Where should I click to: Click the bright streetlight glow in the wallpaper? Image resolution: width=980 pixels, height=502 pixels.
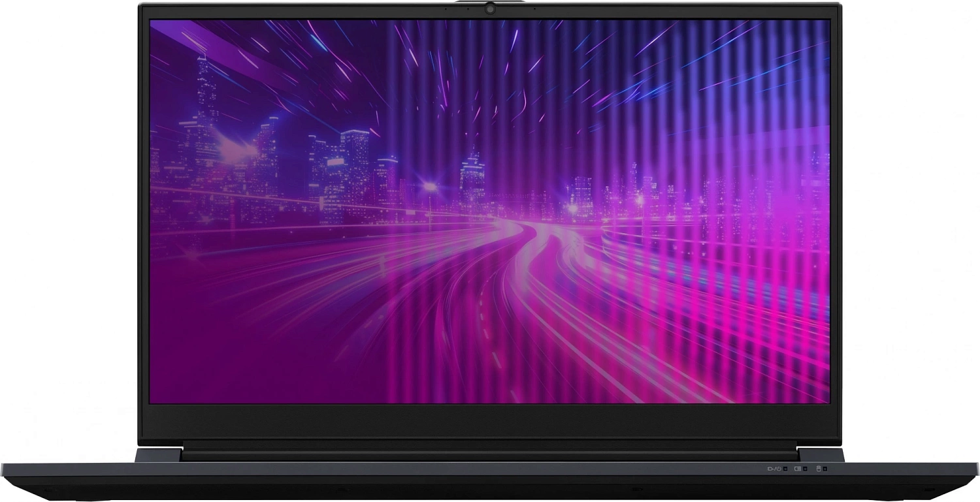point(429,187)
